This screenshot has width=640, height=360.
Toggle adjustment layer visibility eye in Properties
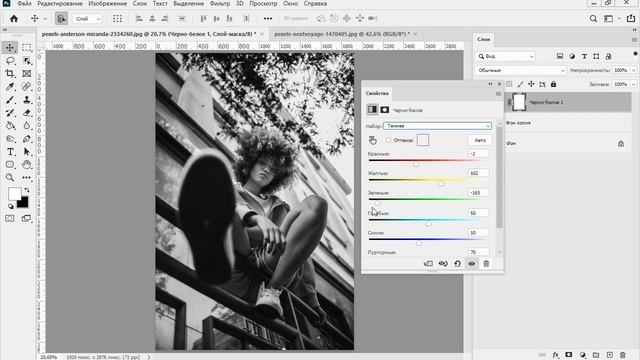(x=471, y=264)
